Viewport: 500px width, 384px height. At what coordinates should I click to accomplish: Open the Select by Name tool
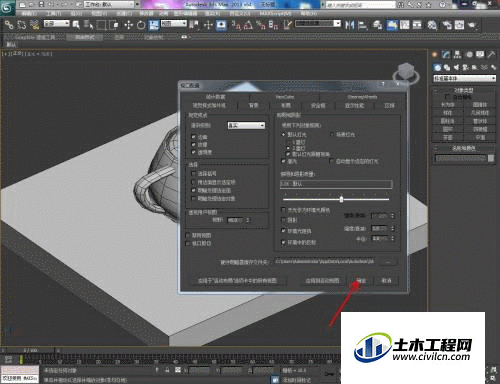[88, 25]
